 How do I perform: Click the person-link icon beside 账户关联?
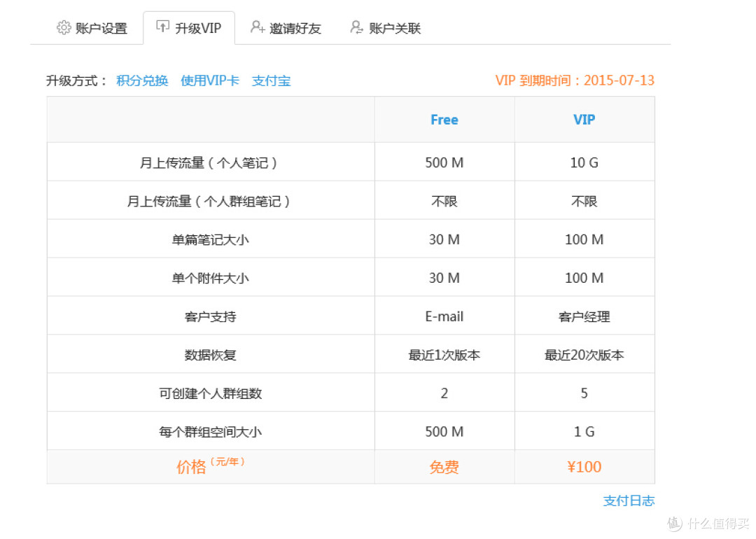pyautogui.click(x=356, y=27)
